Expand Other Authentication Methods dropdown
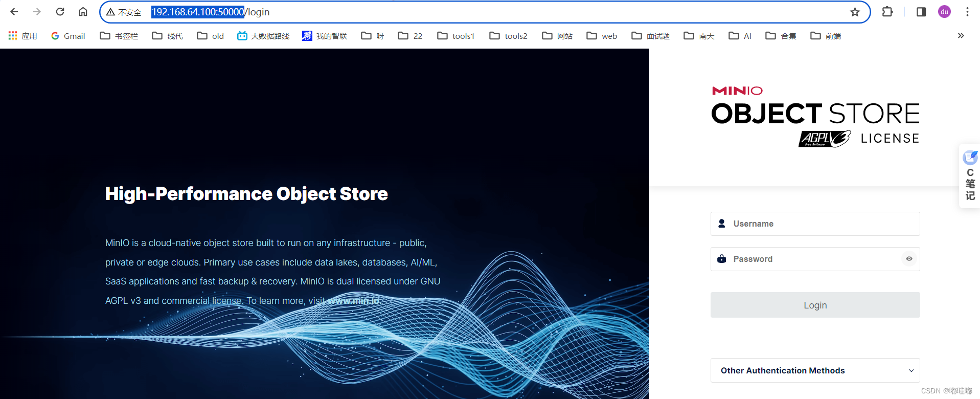This screenshot has width=980, height=399. [x=815, y=370]
